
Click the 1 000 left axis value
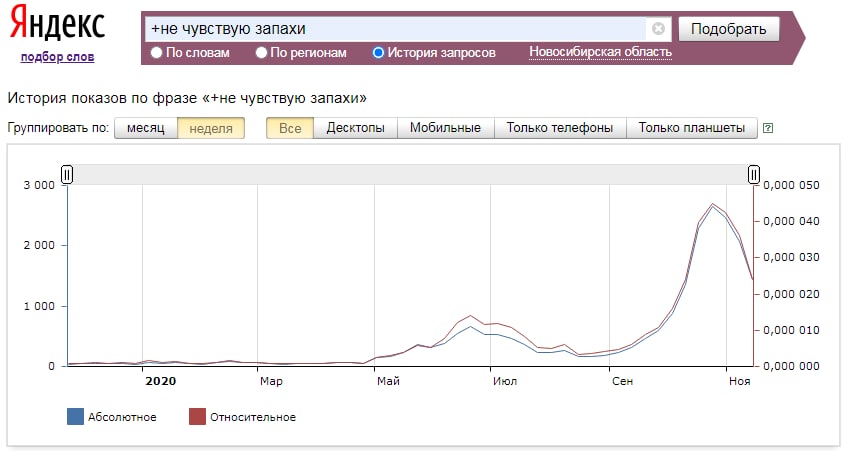point(39,306)
